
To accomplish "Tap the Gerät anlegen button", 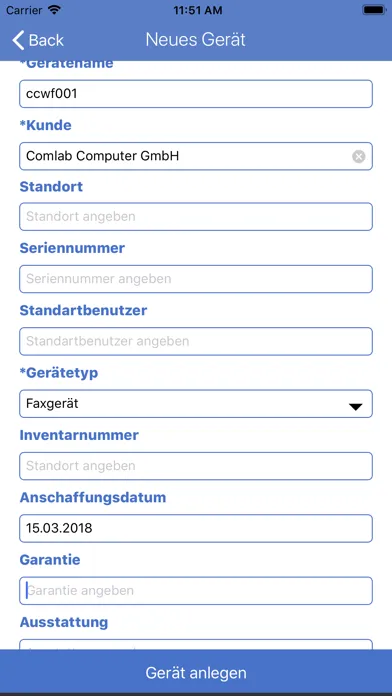I will tap(196, 672).
